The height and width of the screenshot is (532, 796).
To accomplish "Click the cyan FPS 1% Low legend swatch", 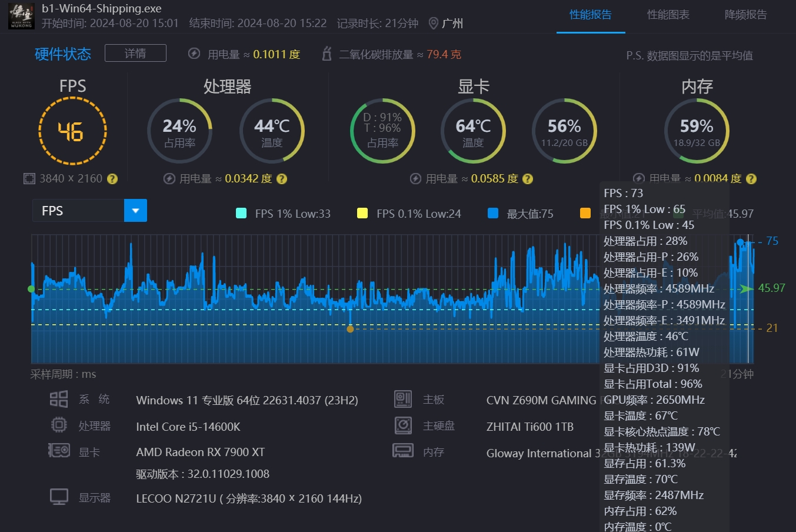I will tap(241, 213).
